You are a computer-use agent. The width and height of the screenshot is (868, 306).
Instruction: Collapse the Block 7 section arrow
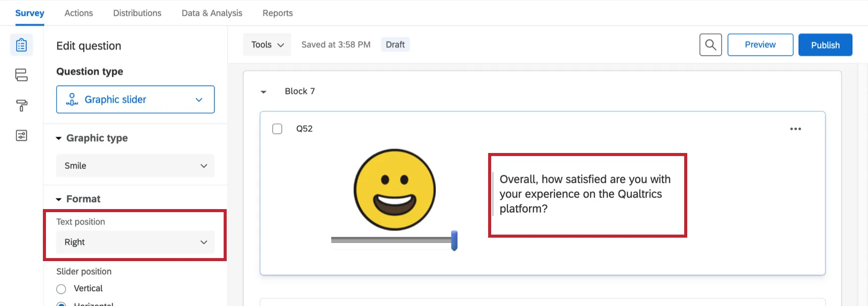point(263,92)
